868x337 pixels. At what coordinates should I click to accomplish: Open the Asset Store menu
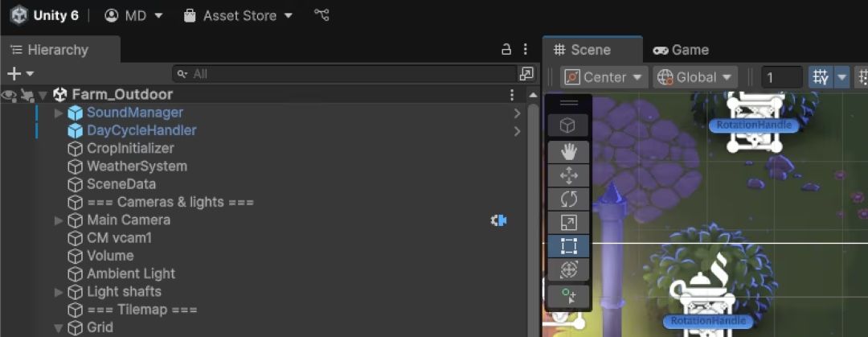[x=239, y=15]
